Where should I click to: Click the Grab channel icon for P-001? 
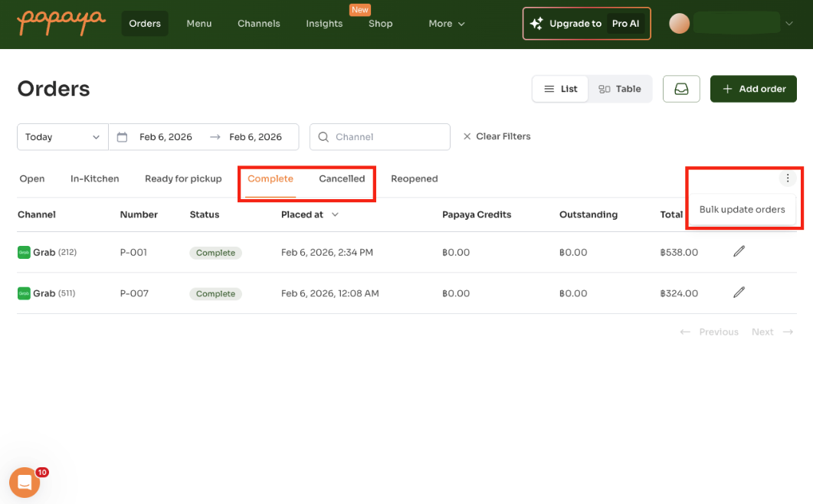pos(23,250)
